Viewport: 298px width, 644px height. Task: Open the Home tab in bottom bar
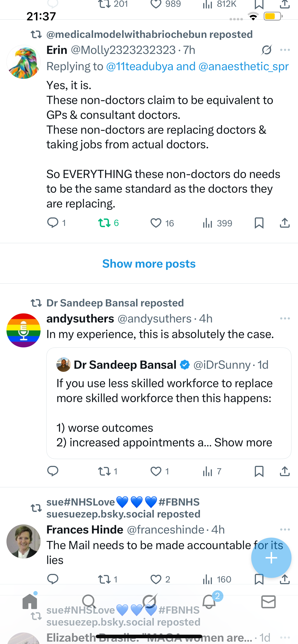click(x=30, y=602)
